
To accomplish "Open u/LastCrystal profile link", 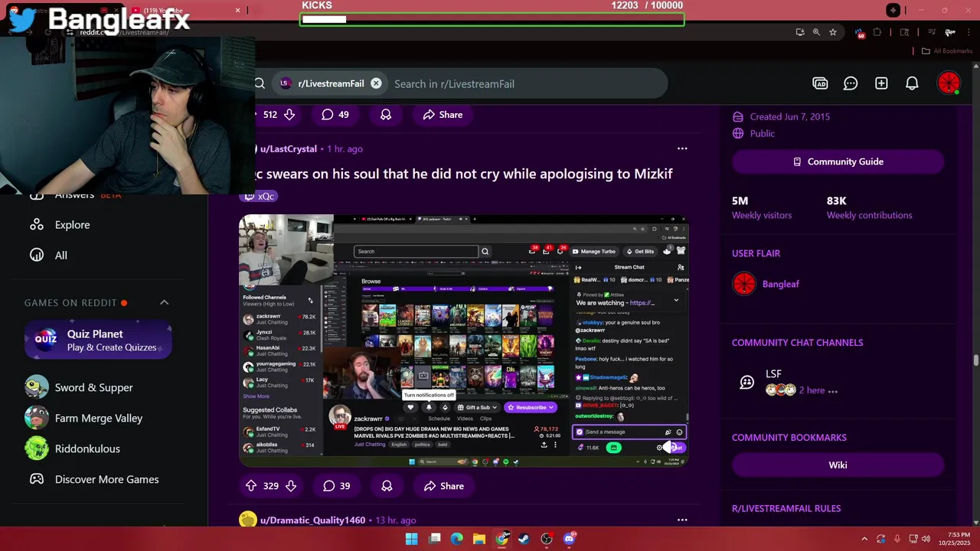I will (288, 148).
